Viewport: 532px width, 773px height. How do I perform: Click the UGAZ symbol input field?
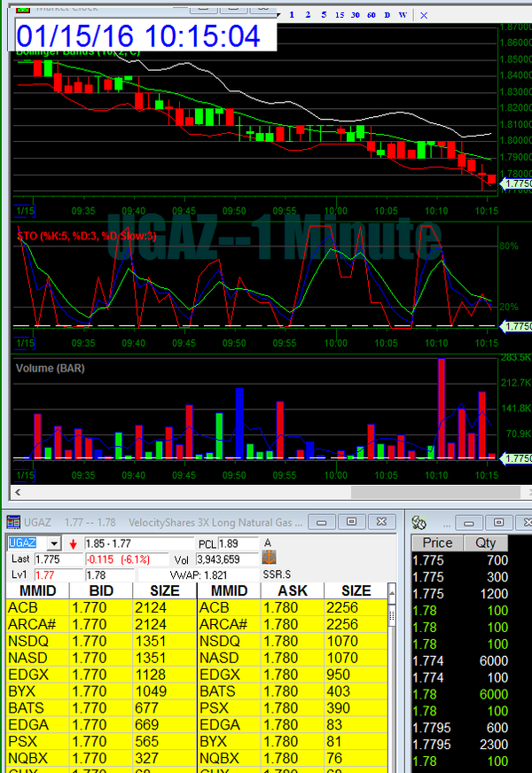click(25, 543)
